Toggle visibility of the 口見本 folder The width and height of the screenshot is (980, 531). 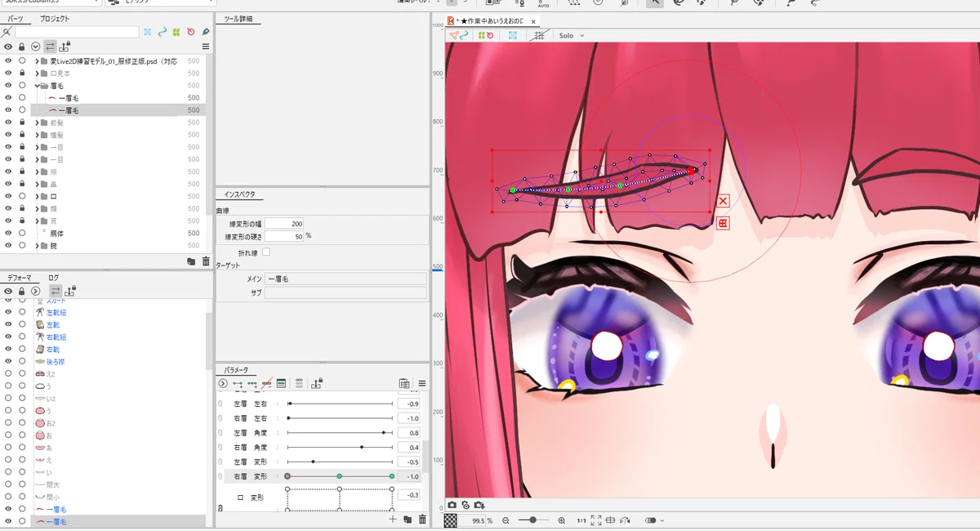coord(8,74)
